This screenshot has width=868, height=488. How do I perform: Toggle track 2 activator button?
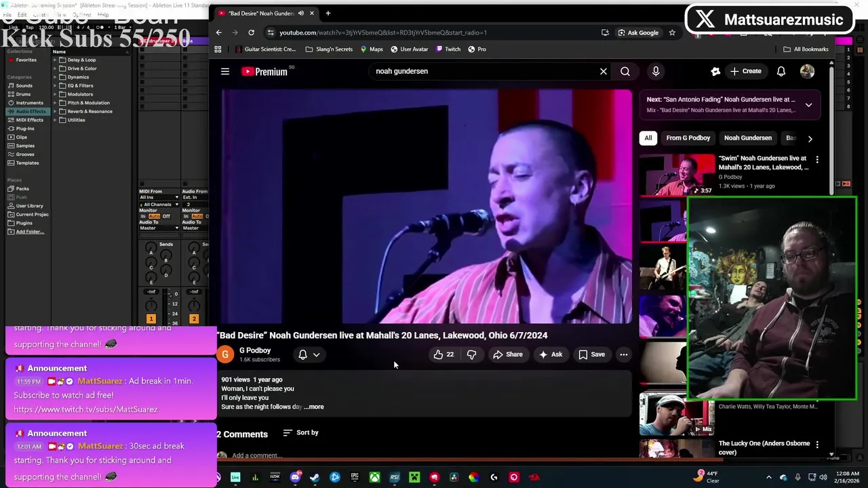pyautogui.click(x=194, y=319)
